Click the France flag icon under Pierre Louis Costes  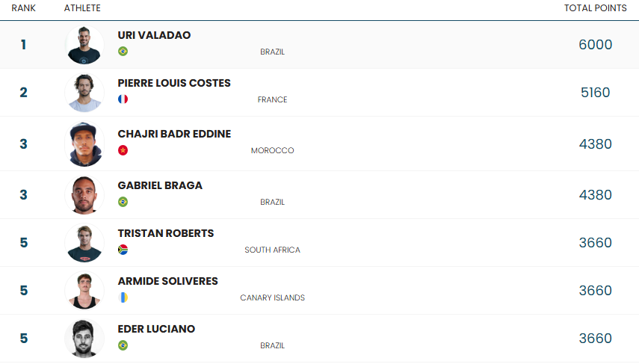click(123, 99)
